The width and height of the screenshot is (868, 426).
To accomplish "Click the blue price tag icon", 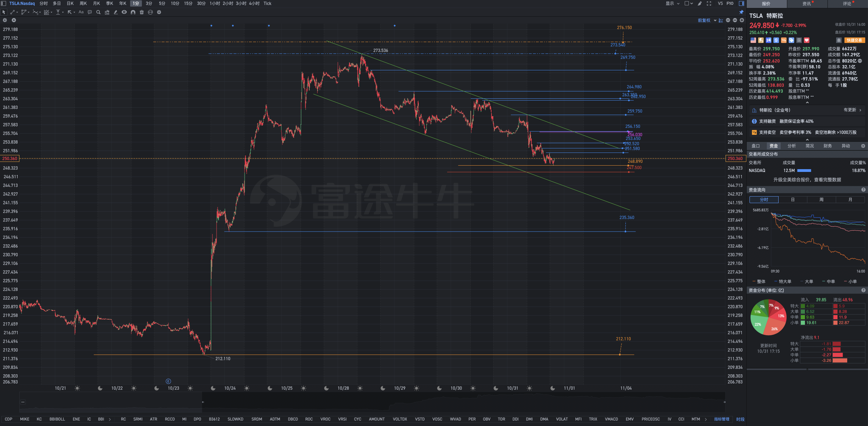I will pyautogui.click(x=791, y=40).
